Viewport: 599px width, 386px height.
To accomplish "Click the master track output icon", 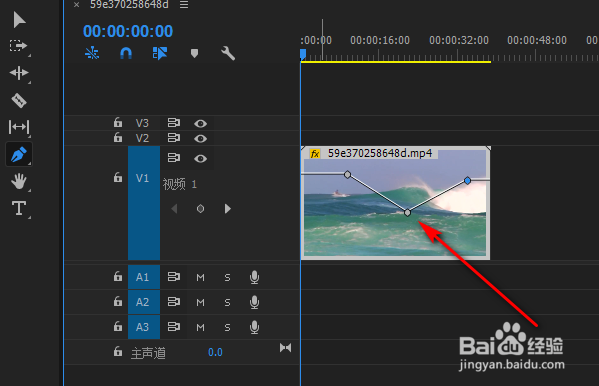I will click(285, 348).
